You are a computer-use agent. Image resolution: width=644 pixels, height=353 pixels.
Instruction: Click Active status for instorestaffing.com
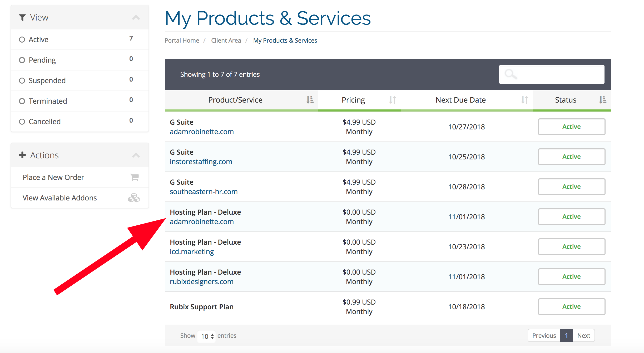pos(572,157)
